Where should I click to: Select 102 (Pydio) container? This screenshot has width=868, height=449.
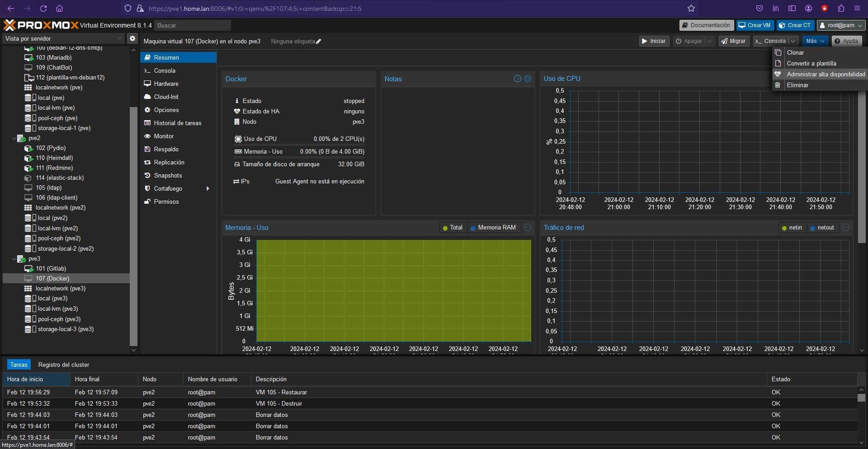point(51,148)
